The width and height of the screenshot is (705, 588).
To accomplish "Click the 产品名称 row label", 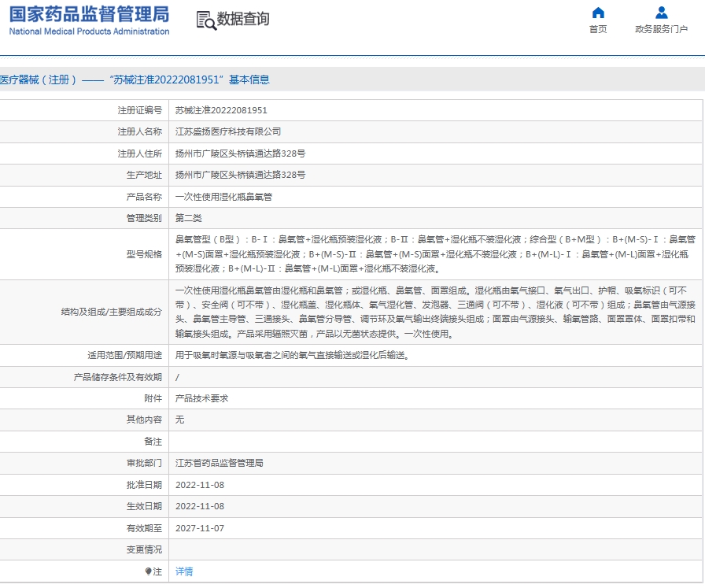I will [144, 197].
